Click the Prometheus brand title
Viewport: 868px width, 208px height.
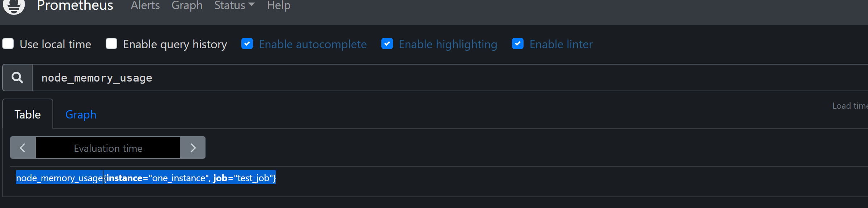(x=75, y=5)
